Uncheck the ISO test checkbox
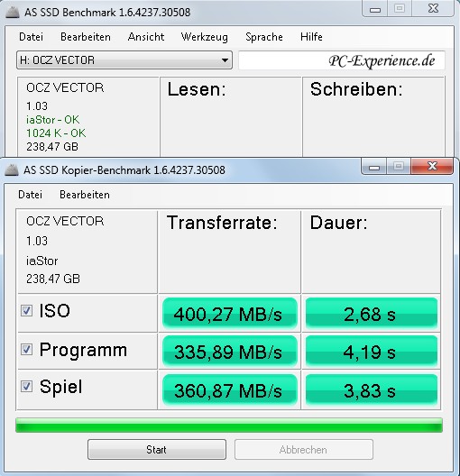Viewport: 460px width, 476px height. click(x=26, y=310)
